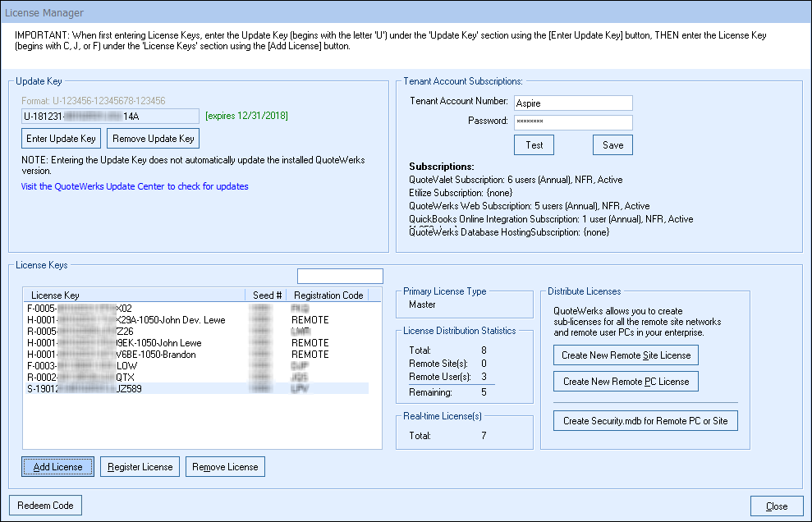Click the Update Key text field
This screenshot has width=812, height=522.
tap(110, 117)
